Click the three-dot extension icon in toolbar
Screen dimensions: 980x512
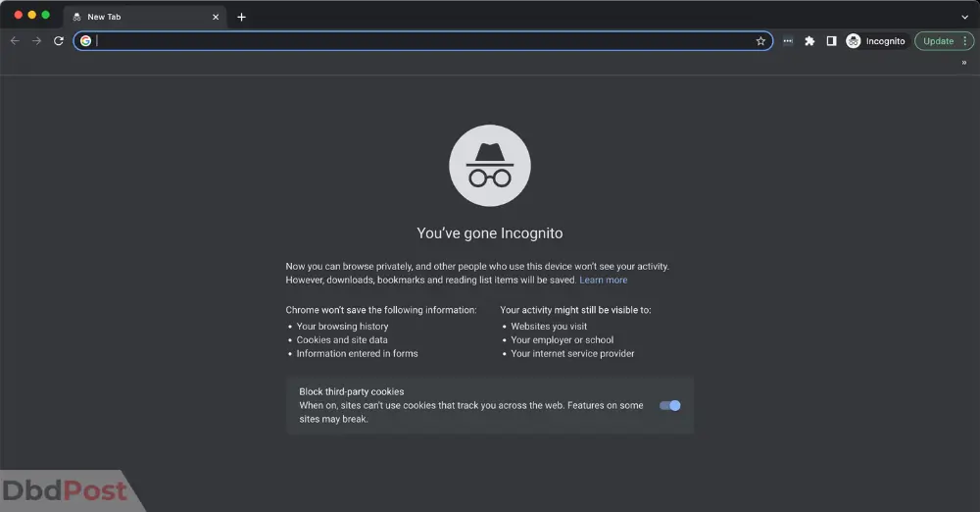[x=788, y=41]
